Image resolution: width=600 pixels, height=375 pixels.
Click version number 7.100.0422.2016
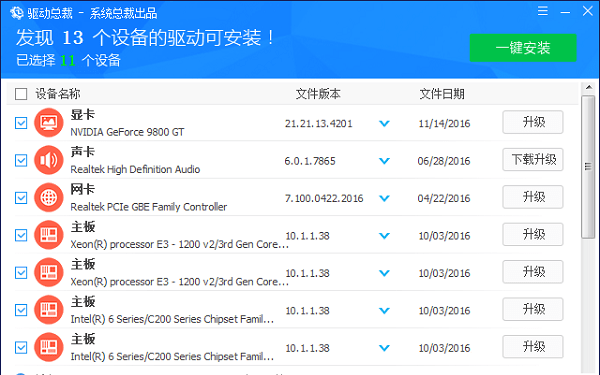[324, 198]
